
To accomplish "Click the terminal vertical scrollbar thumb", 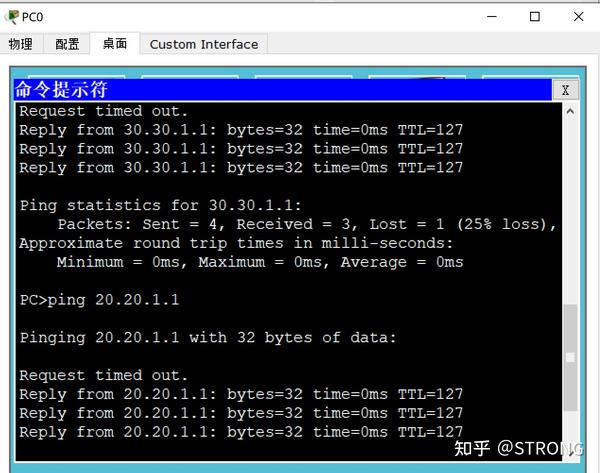I will (570, 357).
